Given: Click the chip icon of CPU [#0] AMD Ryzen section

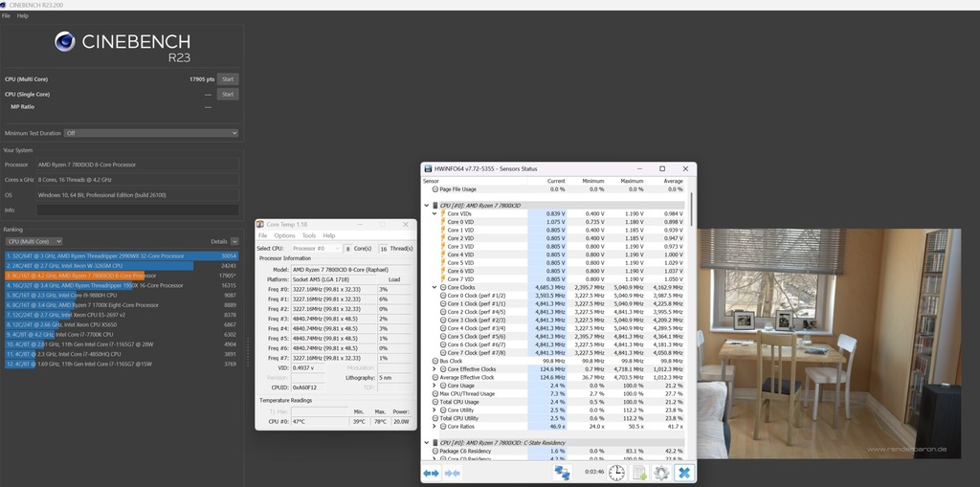Looking at the screenshot, I should click(x=435, y=205).
